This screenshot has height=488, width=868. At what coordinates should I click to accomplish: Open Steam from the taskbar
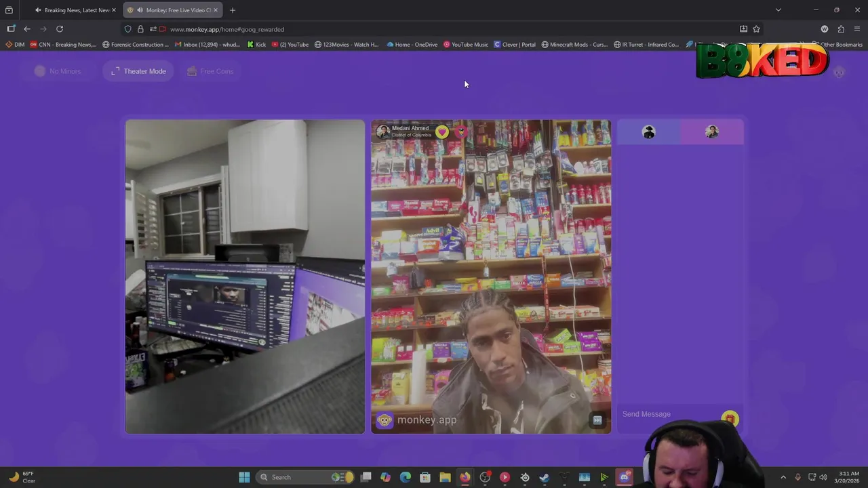point(544,477)
